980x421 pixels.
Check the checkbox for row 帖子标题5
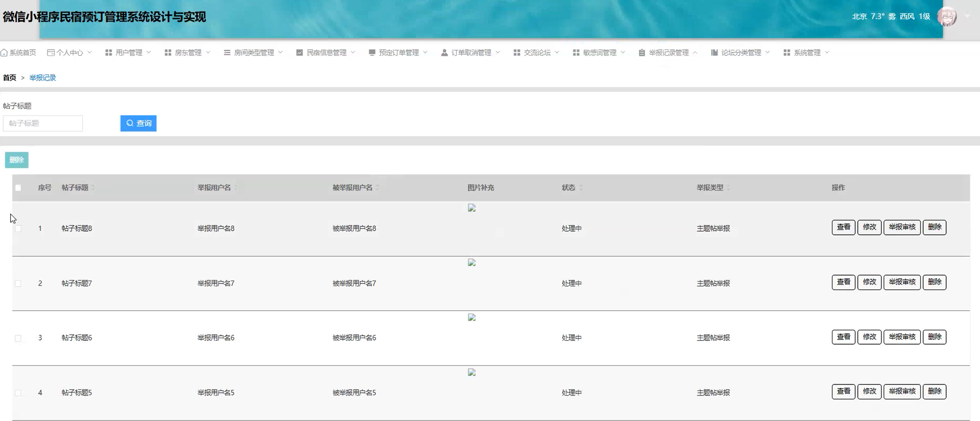pos(18,393)
